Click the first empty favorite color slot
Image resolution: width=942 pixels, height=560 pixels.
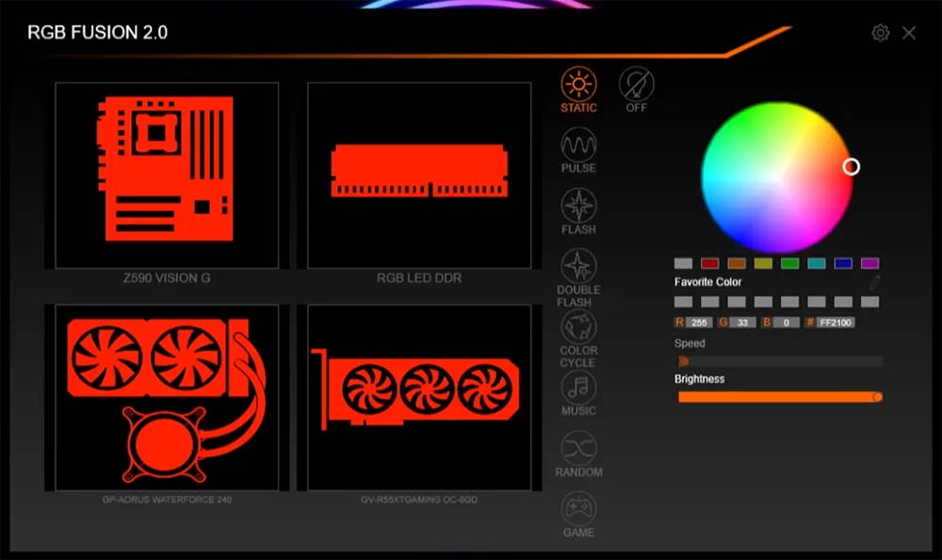point(683,302)
